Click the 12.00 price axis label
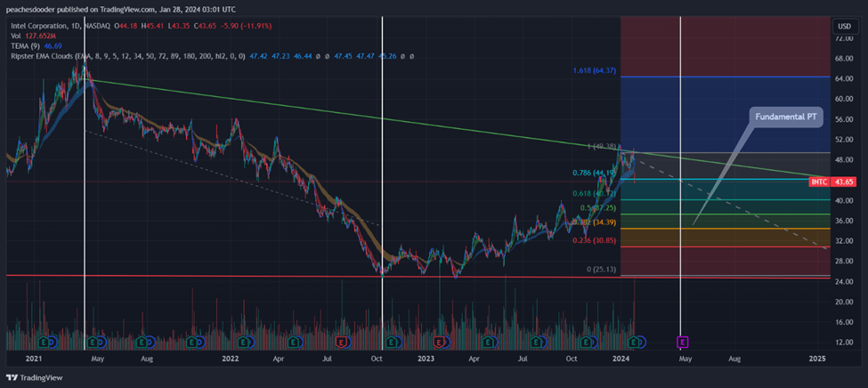The width and height of the screenshot is (868, 388). [843, 342]
